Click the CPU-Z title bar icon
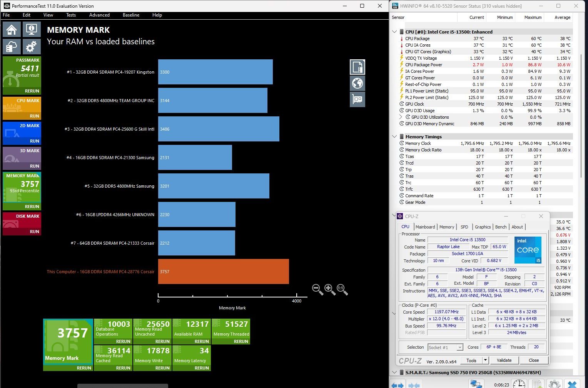Viewport: 588px width, 388px height. (x=400, y=216)
